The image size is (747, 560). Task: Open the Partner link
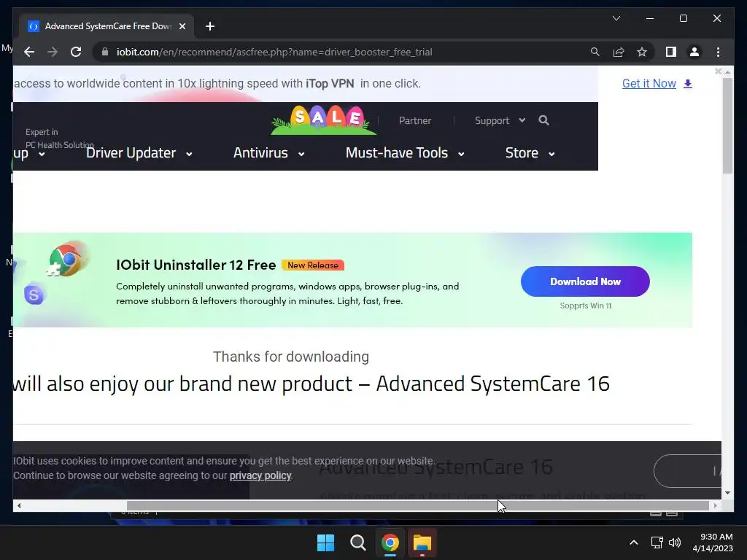pos(415,120)
